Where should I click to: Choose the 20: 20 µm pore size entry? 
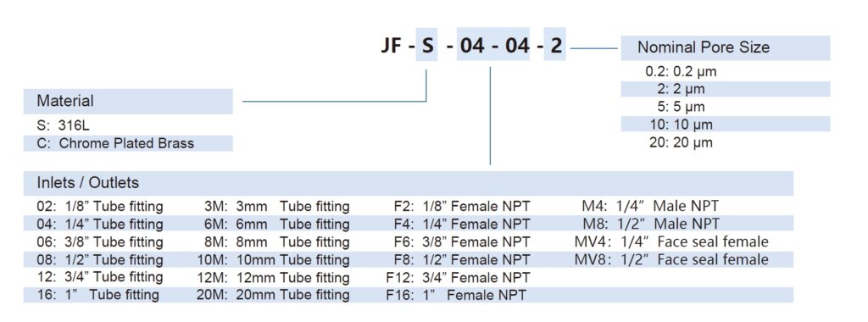pyautogui.click(x=681, y=142)
